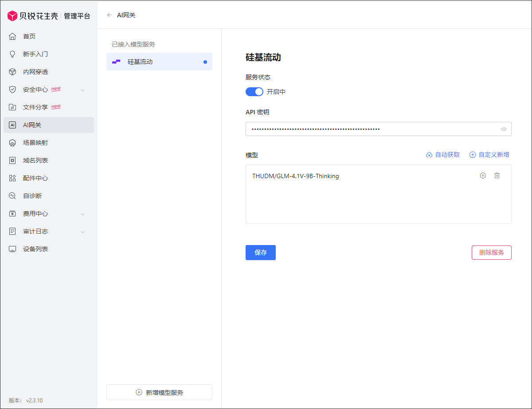
Task: Toggle the 服务状态 switch off
Action: pyautogui.click(x=254, y=92)
